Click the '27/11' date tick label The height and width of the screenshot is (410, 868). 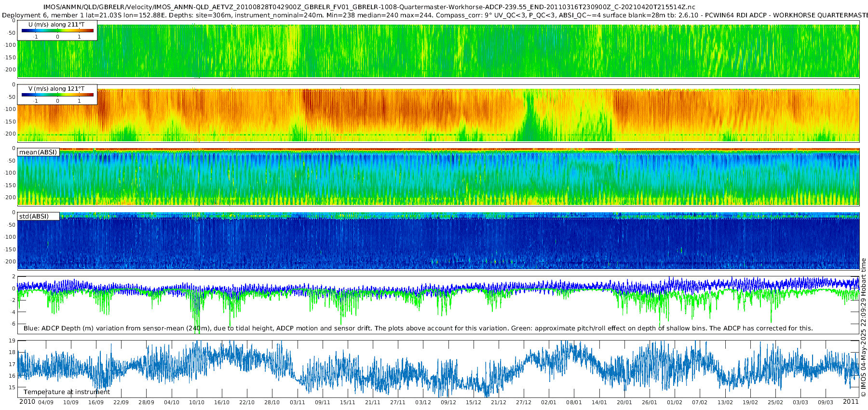398,402
